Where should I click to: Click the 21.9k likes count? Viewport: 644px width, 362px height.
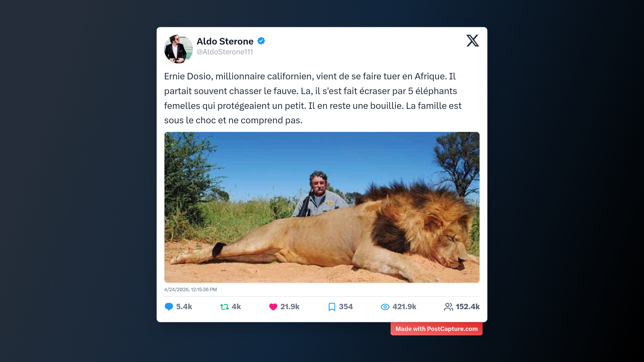[x=290, y=306]
